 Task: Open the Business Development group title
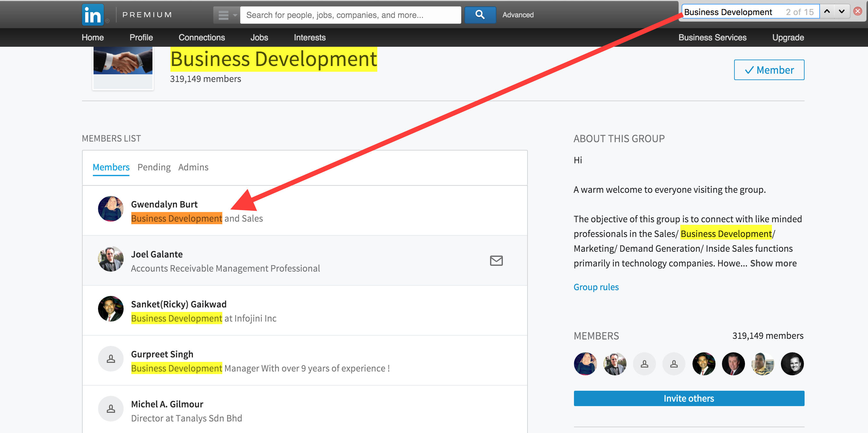point(273,59)
